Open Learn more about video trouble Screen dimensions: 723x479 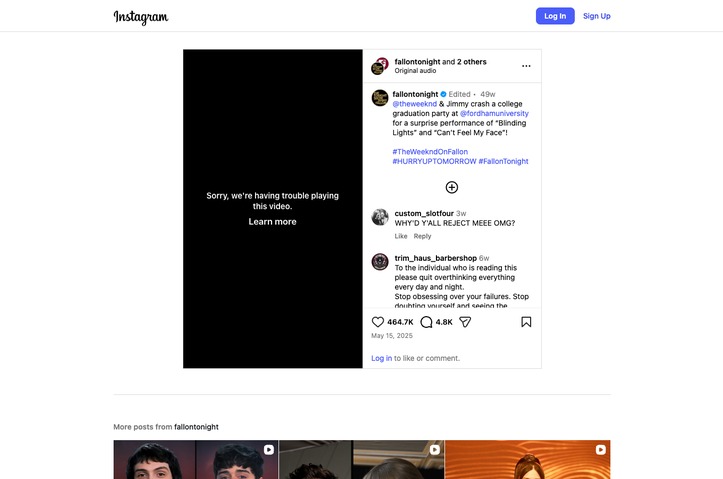(x=273, y=222)
